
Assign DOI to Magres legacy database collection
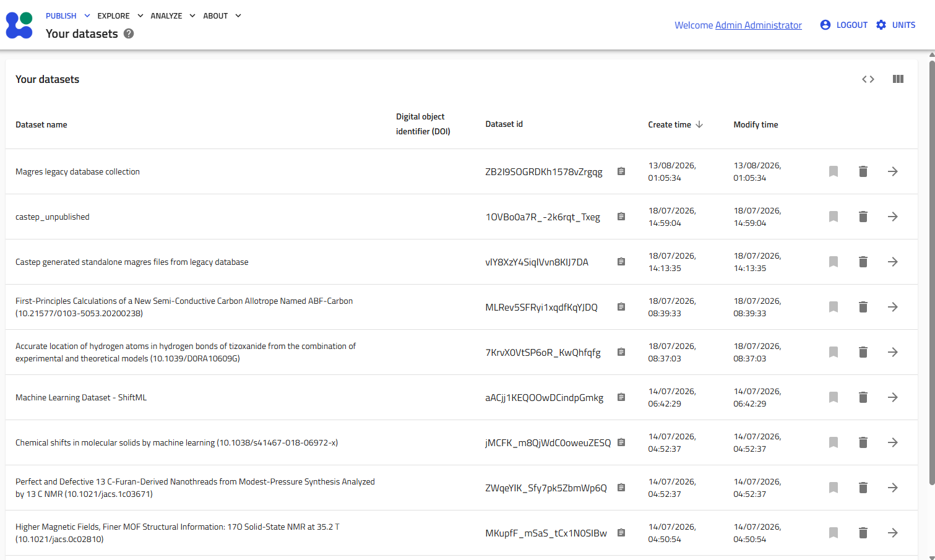click(x=834, y=171)
